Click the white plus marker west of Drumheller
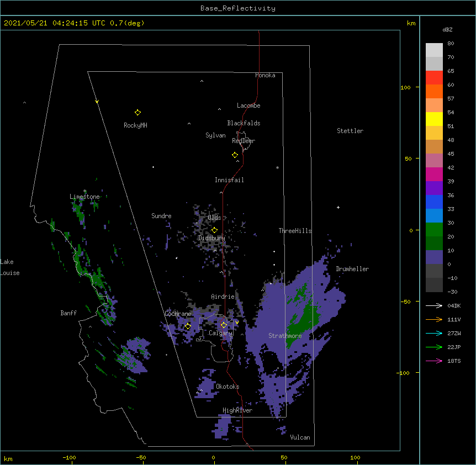Image resolution: width=476 pixels, height=465 pixels. (338, 207)
